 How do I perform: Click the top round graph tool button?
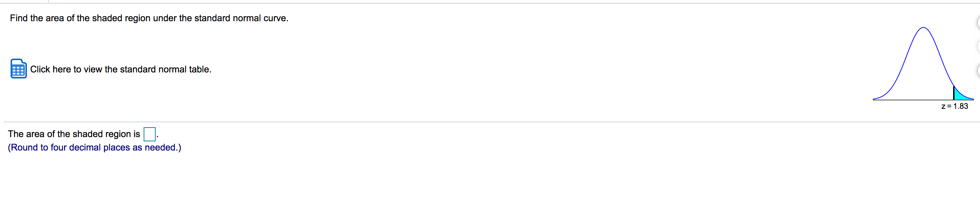pyautogui.click(x=978, y=23)
